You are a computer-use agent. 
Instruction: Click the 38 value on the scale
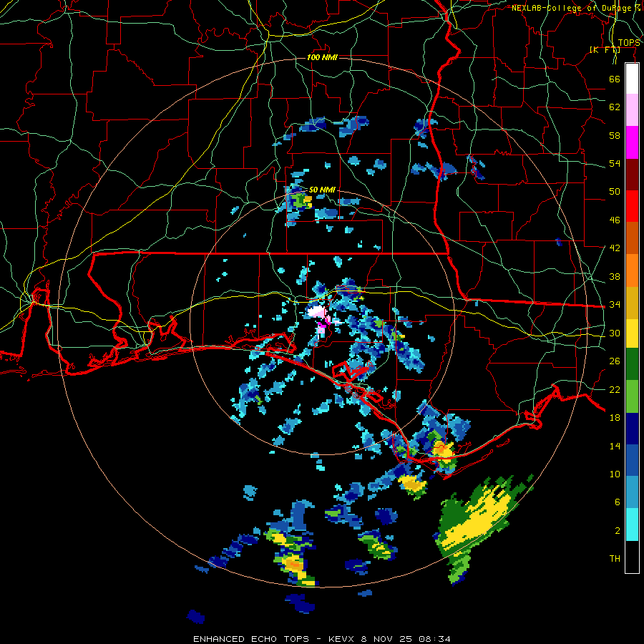pyautogui.click(x=615, y=276)
